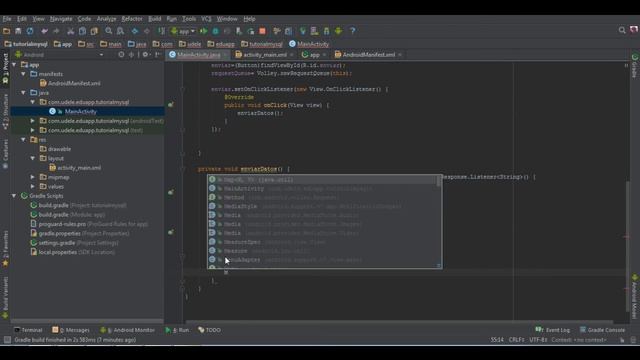
Task: Open the TODO tool window button
Action: 210,330
